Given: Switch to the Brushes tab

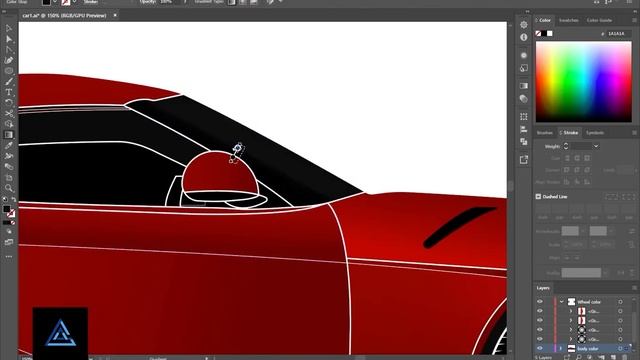Looking at the screenshot, I should pyautogui.click(x=544, y=133).
